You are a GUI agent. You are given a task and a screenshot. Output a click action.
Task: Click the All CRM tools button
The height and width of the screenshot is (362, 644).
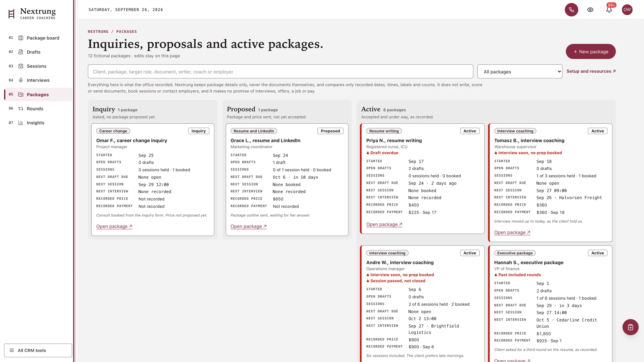pyautogui.click(x=38, y=350)
